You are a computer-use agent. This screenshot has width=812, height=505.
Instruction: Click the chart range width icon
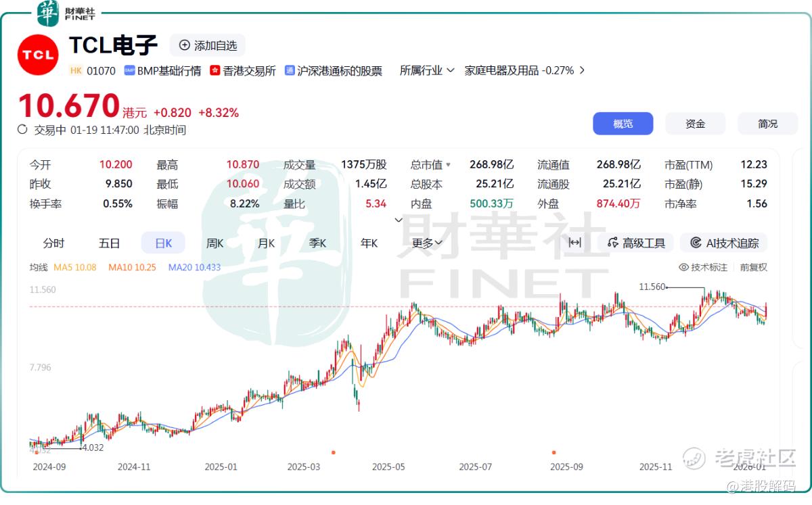(x=574, y=243)
